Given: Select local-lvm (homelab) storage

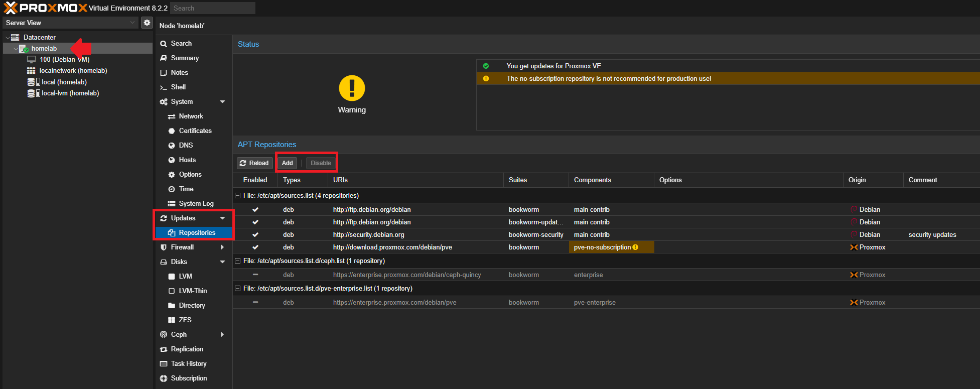Looking at the screenshot, I should coord(70,93).
